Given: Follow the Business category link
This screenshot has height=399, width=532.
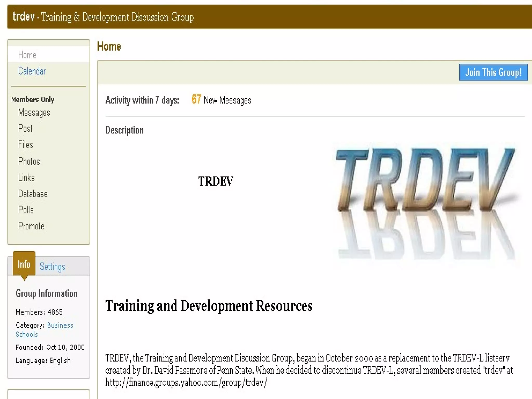Looking at the screenshot, I should tap(60, 325).
